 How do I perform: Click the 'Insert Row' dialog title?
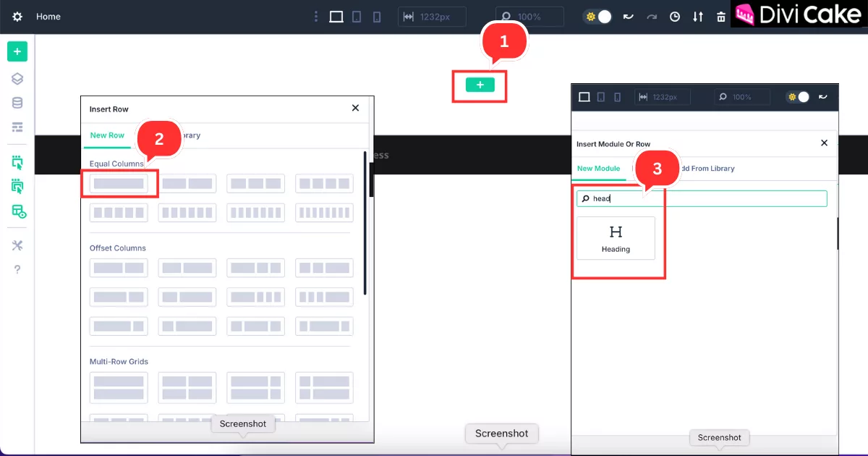(x=109, y=109)
